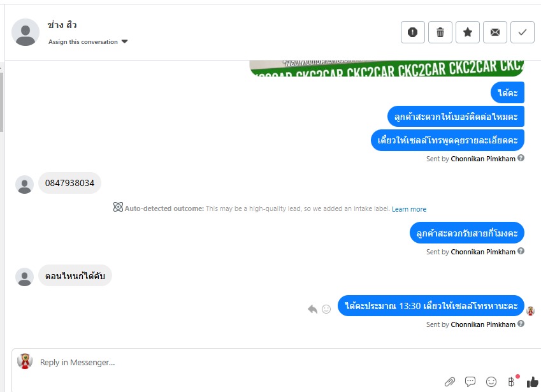Screen dimensions: 541x392
Task: Mark conversation as spam with exclamation icon
Action: point(413,32)
